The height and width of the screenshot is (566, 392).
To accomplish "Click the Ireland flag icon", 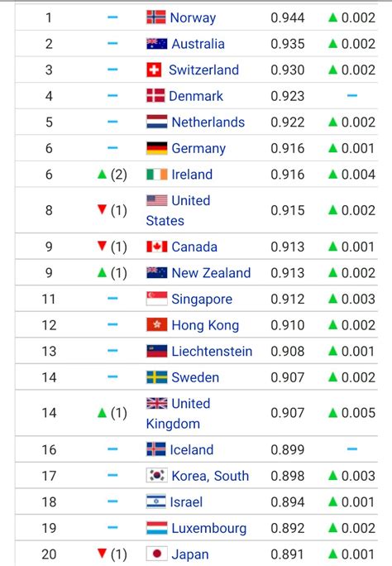I will (157, 175).
